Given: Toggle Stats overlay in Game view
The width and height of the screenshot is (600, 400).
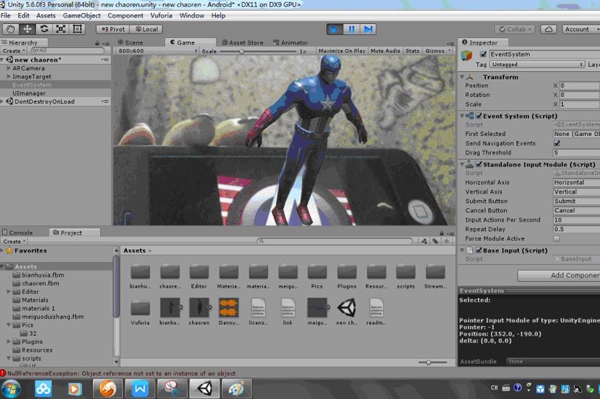Looking at the screenshot, I should (x=412, y=51).
